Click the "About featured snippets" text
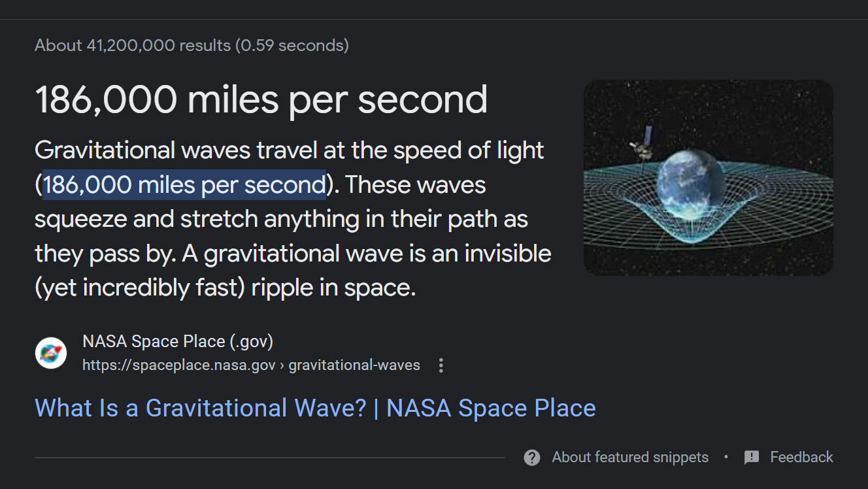 pos(630,458)
